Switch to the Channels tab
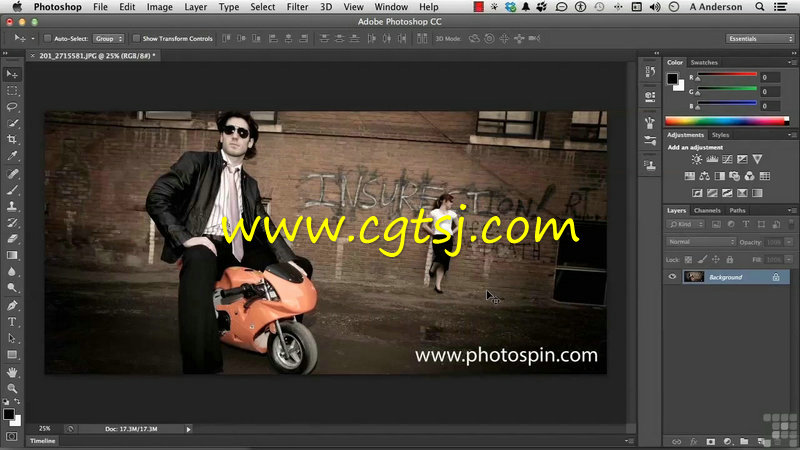 coord(707,210)
